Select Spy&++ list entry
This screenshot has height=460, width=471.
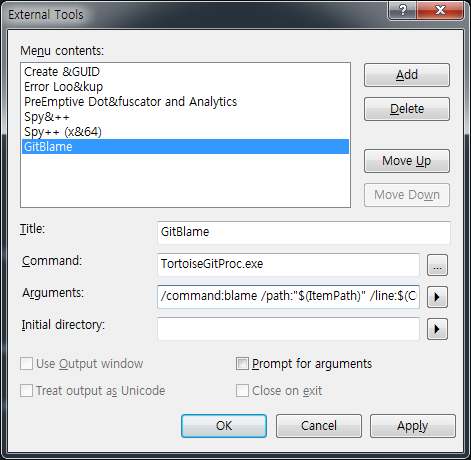click(185, 117)
